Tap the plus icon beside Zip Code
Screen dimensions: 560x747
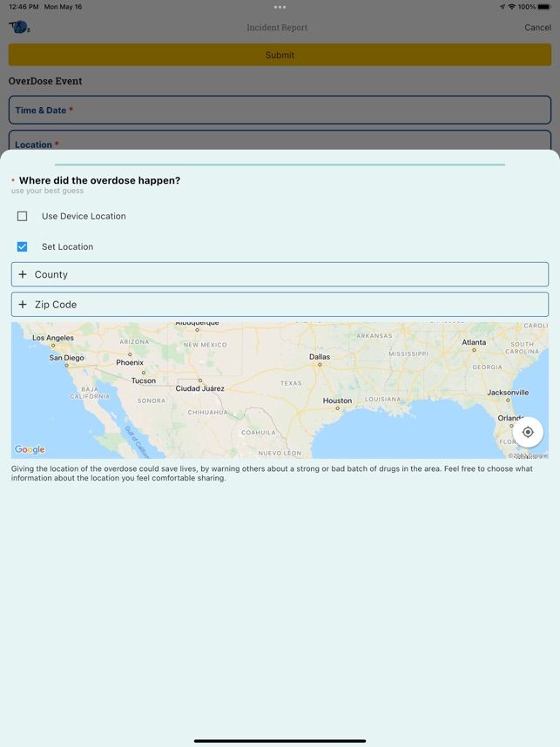tap(23, 305)
